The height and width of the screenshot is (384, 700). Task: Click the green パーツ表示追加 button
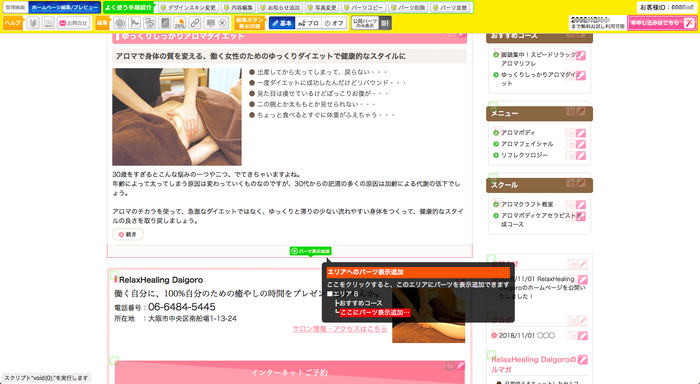pyautogui.click(x=311, y=251)
